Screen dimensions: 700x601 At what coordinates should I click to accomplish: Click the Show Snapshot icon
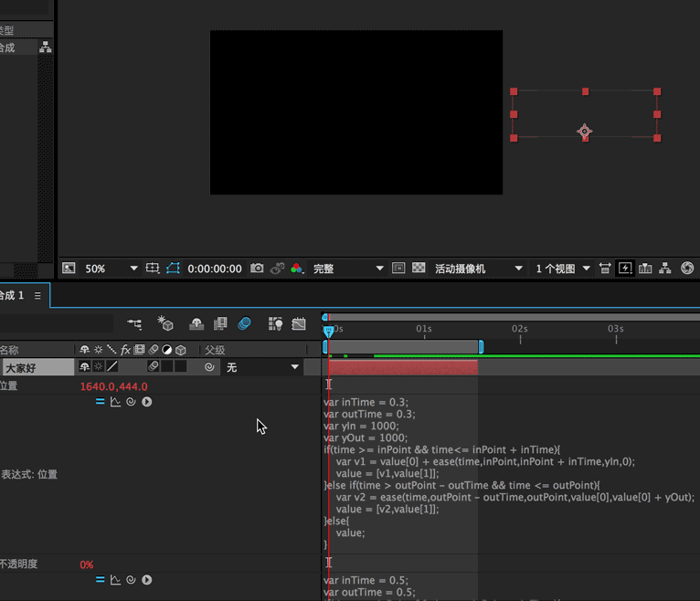click(x=277, y=269)
